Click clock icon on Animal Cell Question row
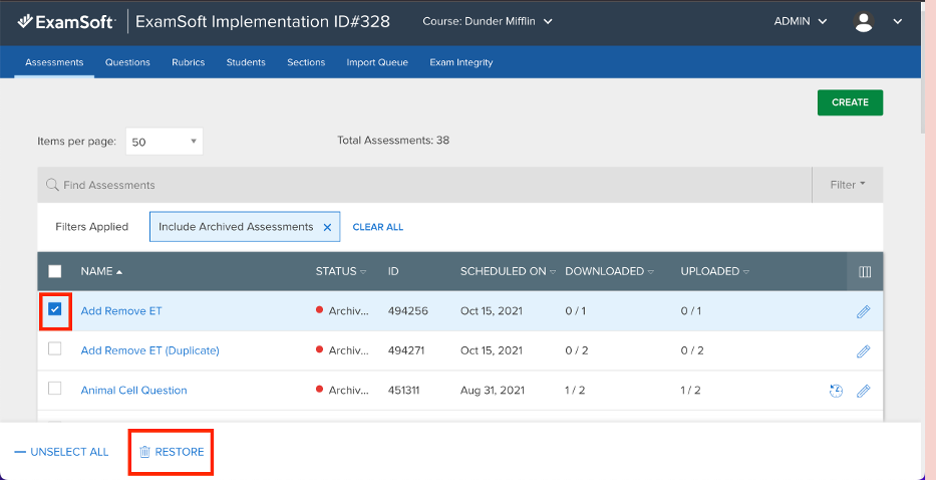Image resolution: width=938 pixels, height=480 pixels. (x=836, y=391)
